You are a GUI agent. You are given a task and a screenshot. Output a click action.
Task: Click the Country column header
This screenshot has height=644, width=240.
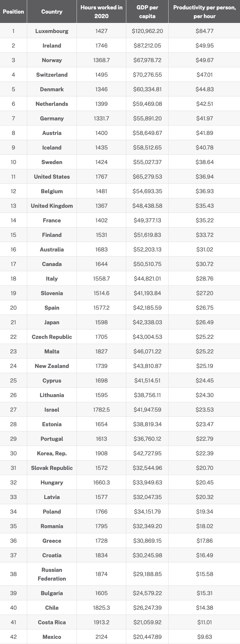click(x=52, y=12)
